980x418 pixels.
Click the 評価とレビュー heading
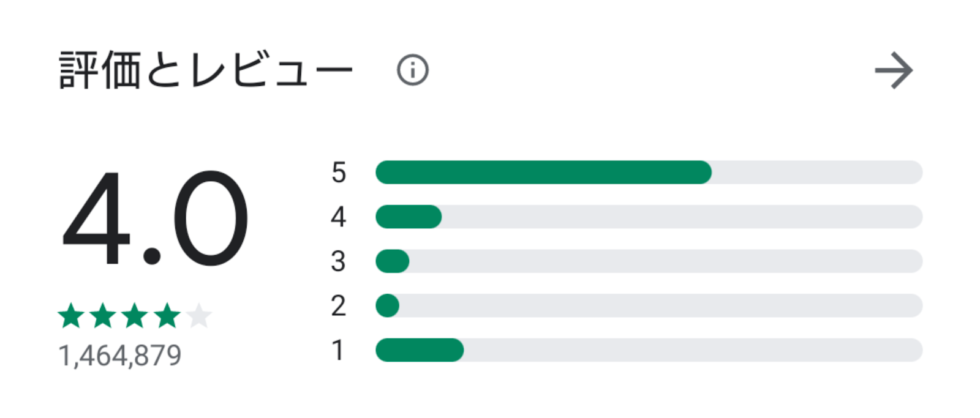point(206,70)
